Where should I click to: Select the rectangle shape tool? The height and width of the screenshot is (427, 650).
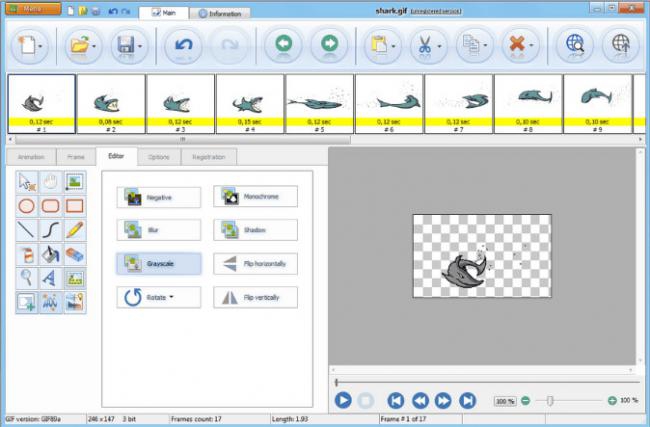pos(75,206)
